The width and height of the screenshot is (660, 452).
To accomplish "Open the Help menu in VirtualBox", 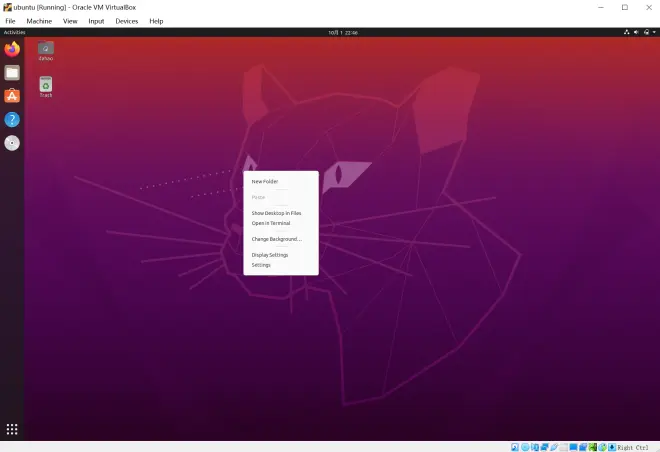I will [156, 21].
